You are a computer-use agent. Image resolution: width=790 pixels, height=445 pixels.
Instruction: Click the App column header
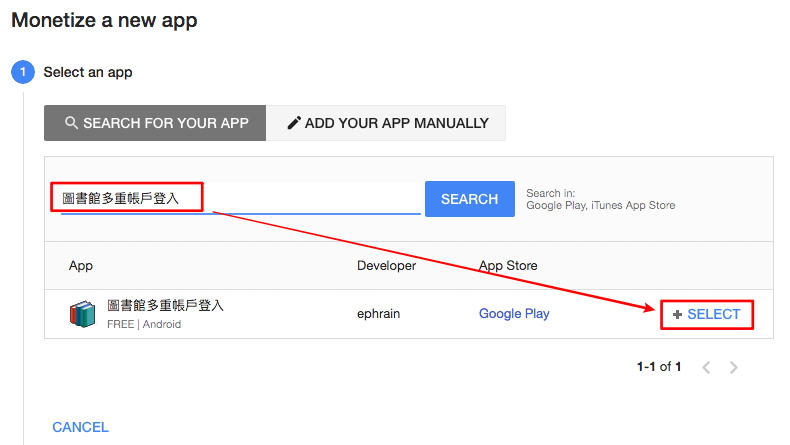(81, 266)
